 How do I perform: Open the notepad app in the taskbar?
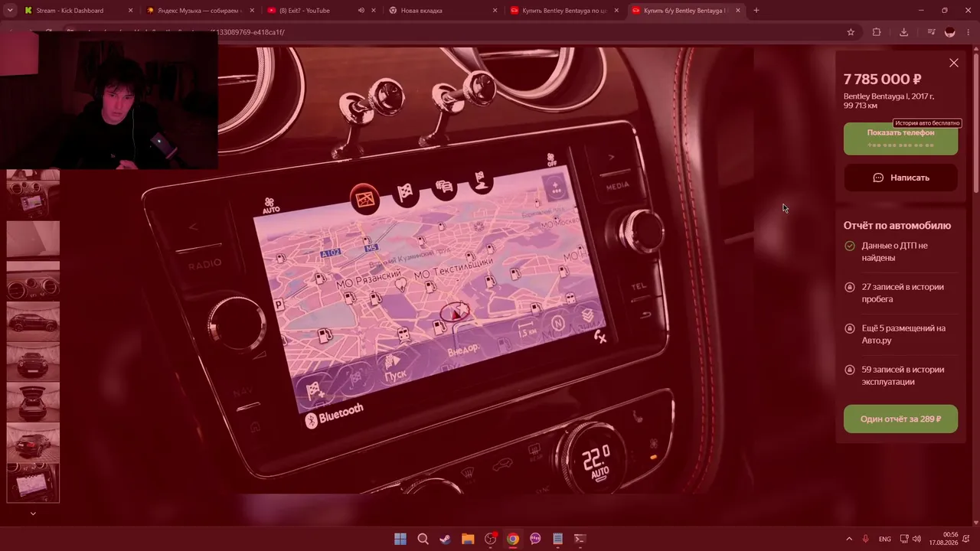pyautogui.click(x=558, y=539)
